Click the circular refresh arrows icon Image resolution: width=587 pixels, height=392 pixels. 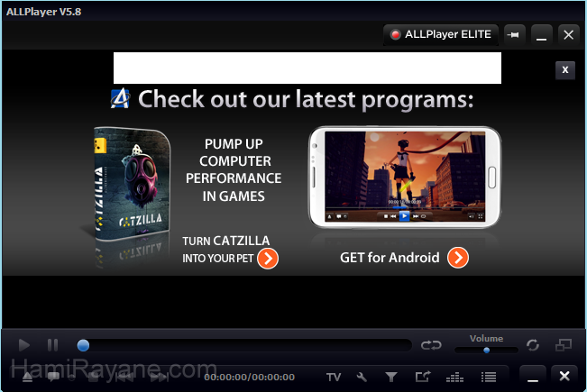click(532, 345)
